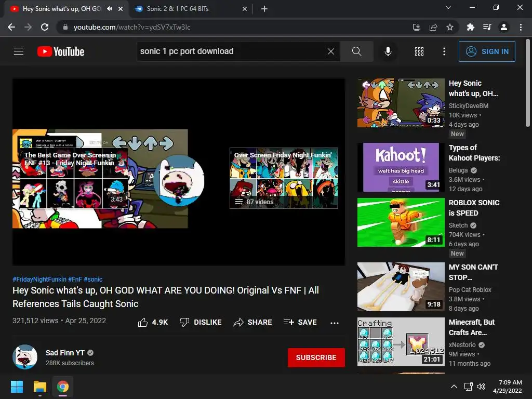The image size is (532, 399).
Task: Subscribe to Sad Finn YT
Action: tap(316, 357)
